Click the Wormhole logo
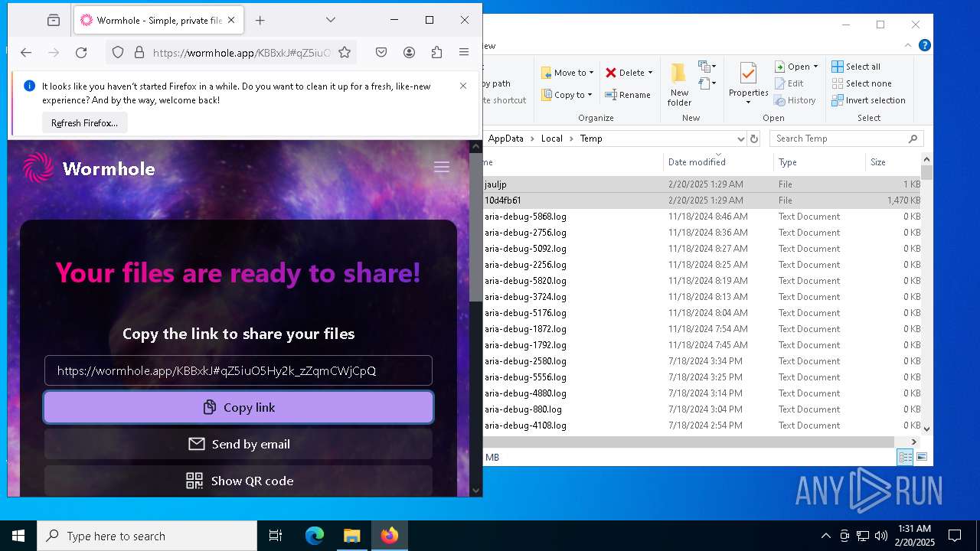The height and width of the screenshot is (551, 980). (89, 168)
